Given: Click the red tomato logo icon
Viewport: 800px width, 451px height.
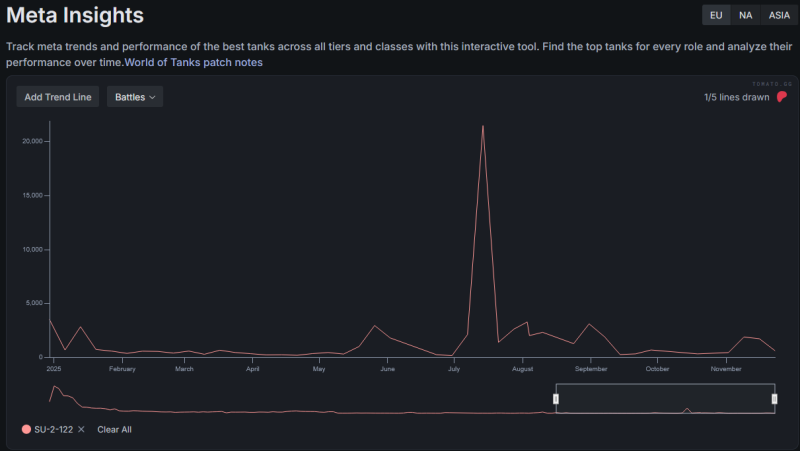Looking at the screenshot, I should (x=782, y=97).
